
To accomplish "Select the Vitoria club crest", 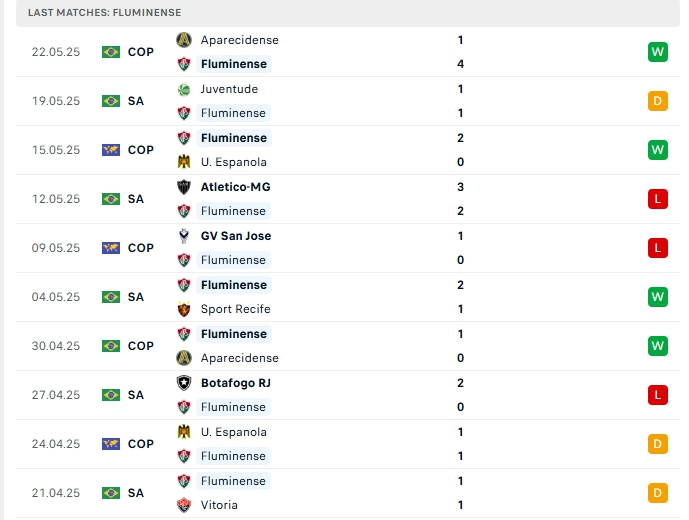I will (x=183, y=505).
